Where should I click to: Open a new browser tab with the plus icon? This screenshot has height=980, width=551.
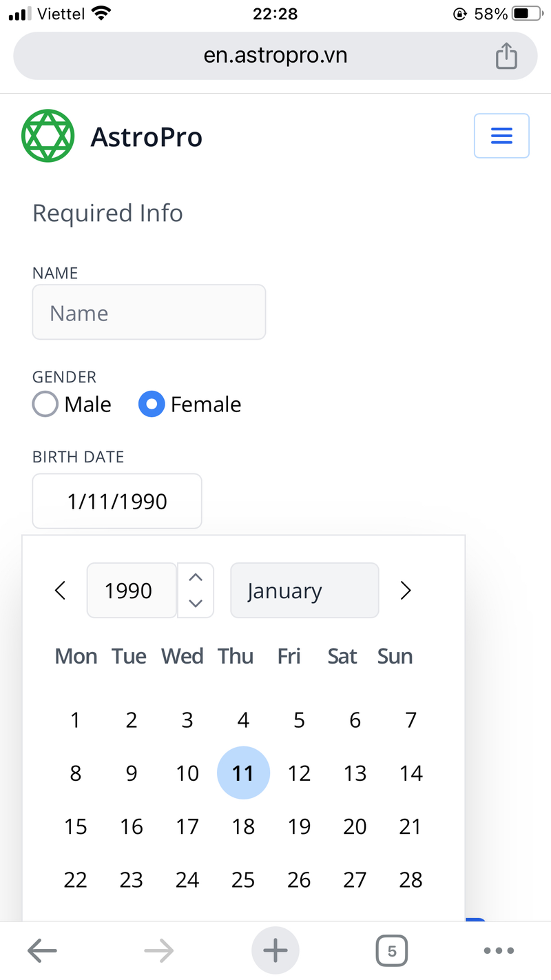275,950
